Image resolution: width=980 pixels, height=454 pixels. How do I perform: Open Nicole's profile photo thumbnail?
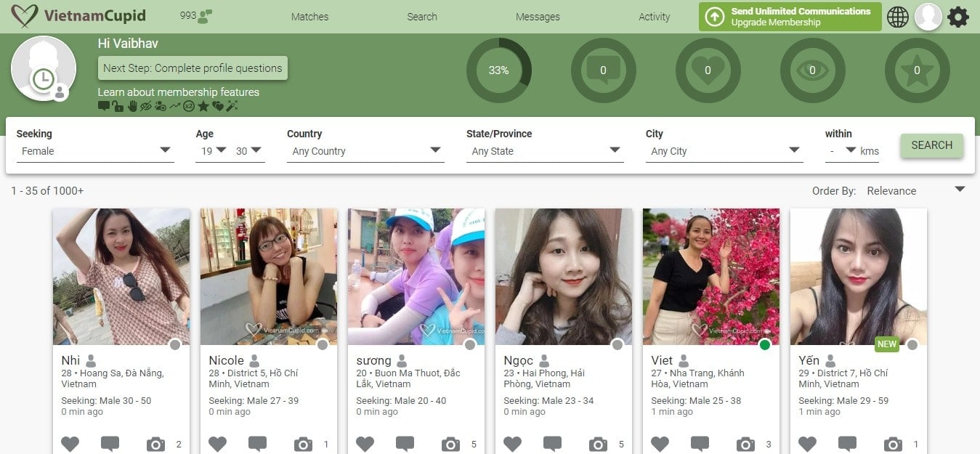269,277
